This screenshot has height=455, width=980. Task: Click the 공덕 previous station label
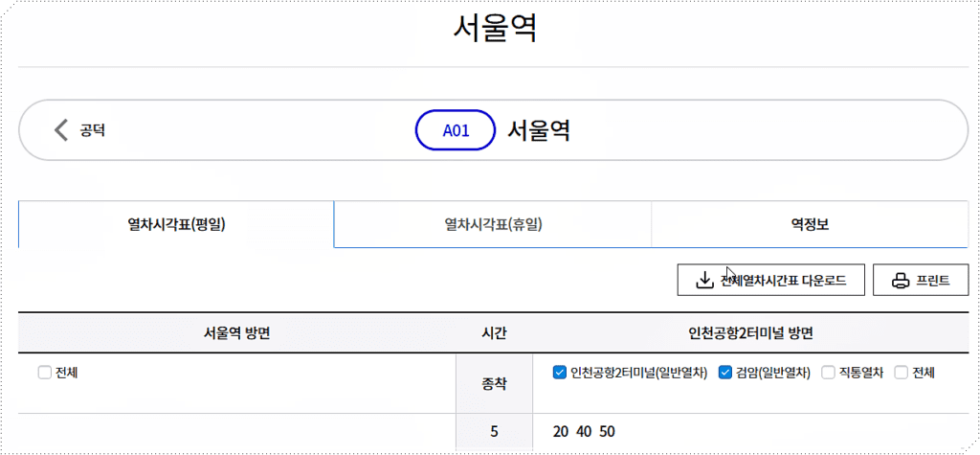pos(93,131)
